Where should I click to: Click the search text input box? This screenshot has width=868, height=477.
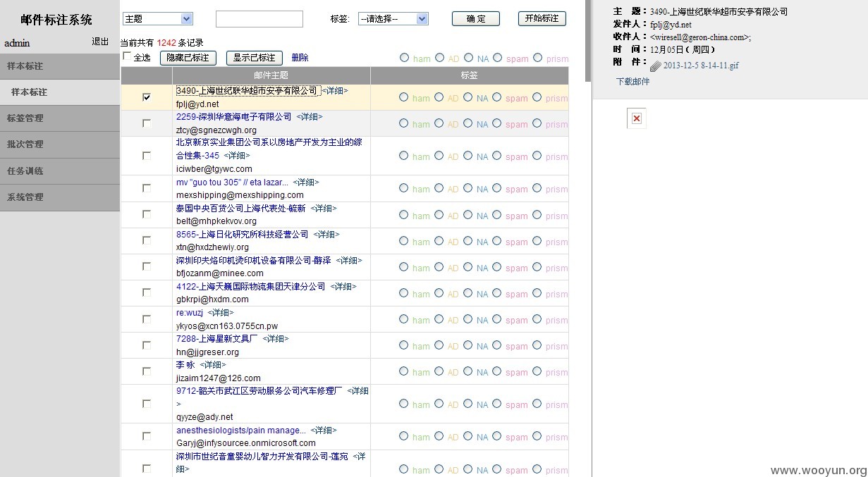(259, 19)
